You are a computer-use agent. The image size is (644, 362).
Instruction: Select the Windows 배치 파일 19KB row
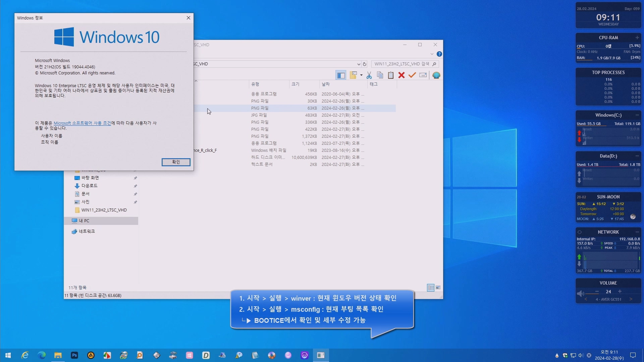pyautogui.click(x=295, y=150)
